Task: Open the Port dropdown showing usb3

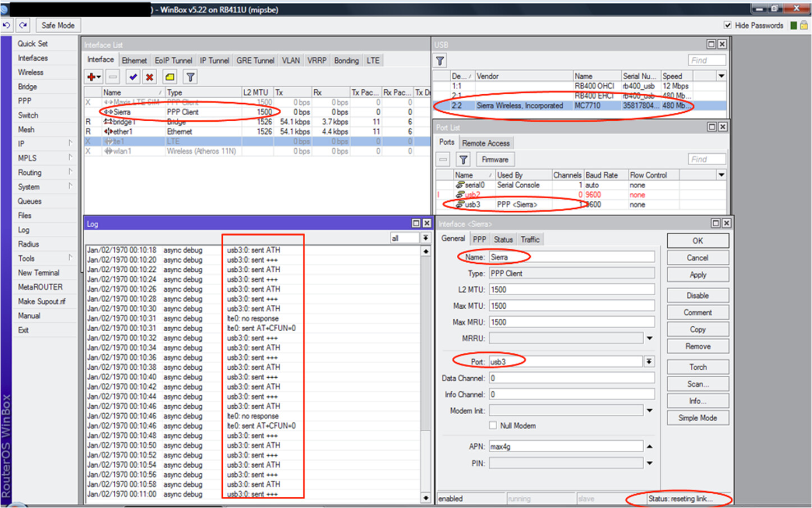Action: coord(649,361)
